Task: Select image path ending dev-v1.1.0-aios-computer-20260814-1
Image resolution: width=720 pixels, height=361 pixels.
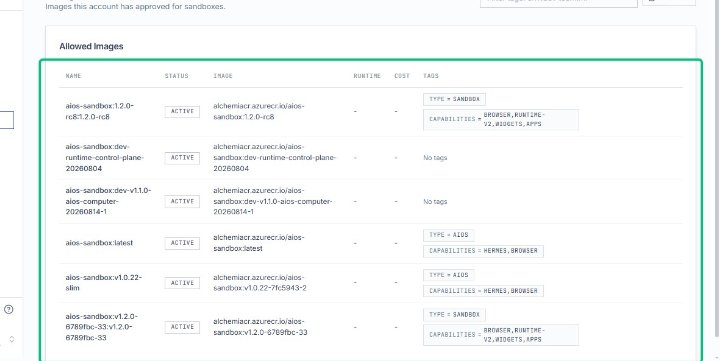Action: 272,201
